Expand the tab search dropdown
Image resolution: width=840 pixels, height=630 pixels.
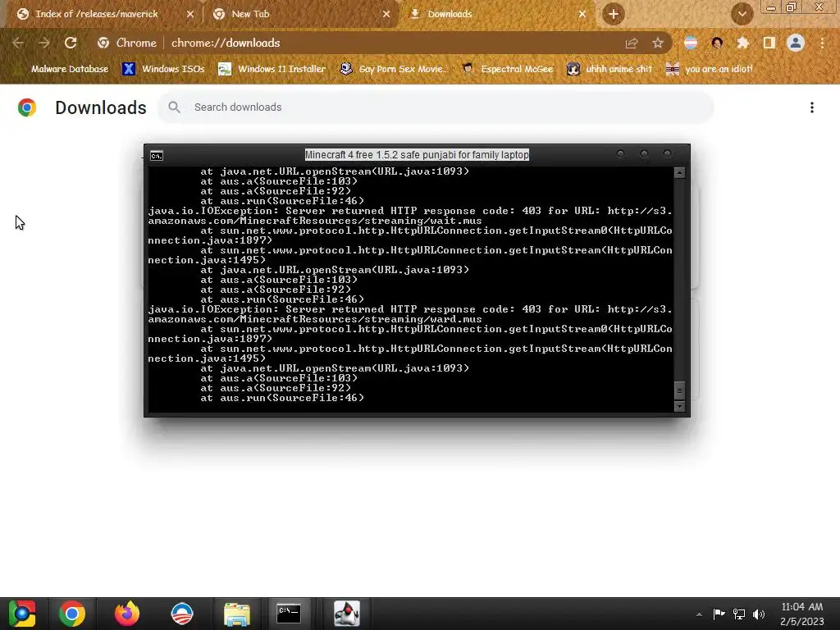(x=742, y=14)
